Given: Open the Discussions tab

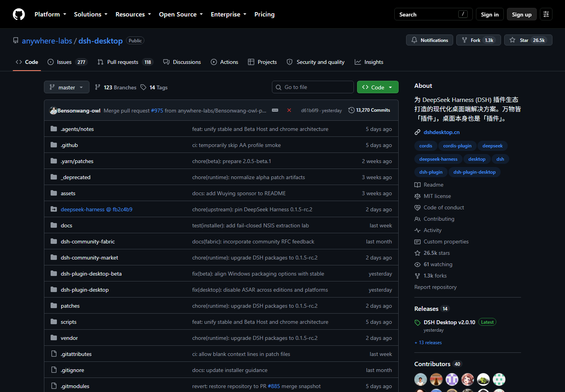Looking at the screenshot, I should pos(182,62).
